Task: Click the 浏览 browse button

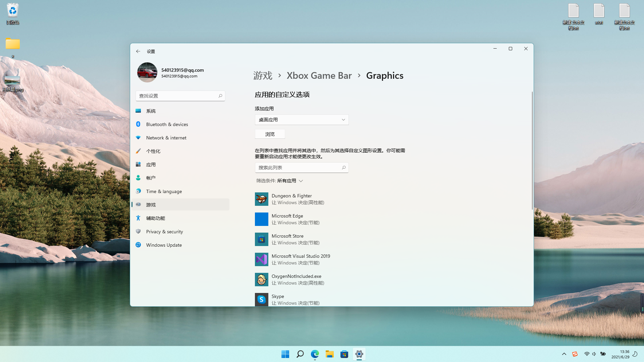Action: point(270,134)
